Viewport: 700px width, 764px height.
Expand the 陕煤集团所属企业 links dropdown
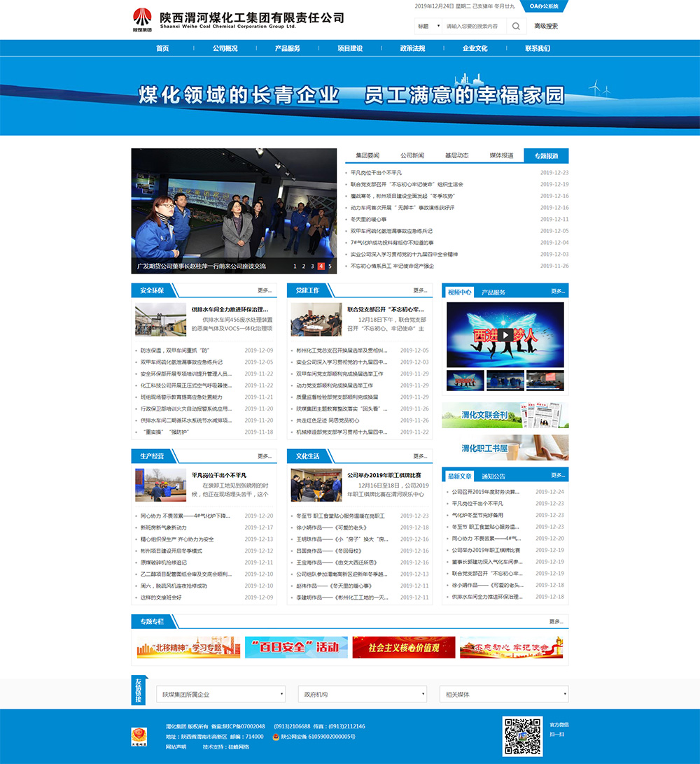(x=220, y=695)
